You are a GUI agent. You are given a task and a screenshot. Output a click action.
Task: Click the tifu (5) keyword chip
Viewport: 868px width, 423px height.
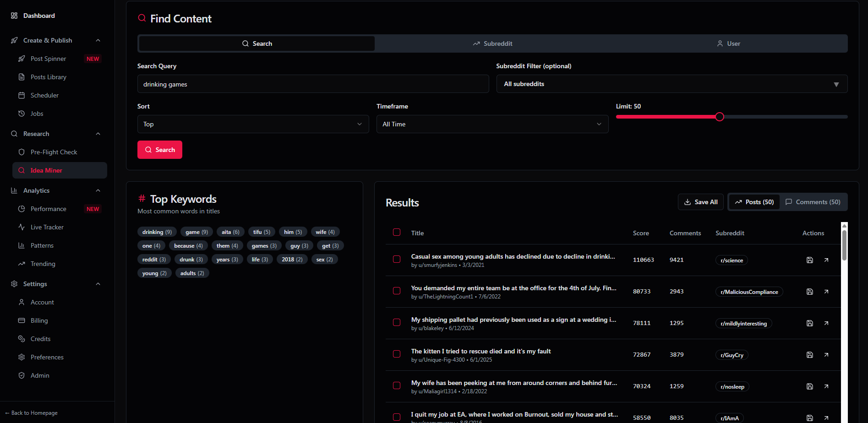click(262, 232)
